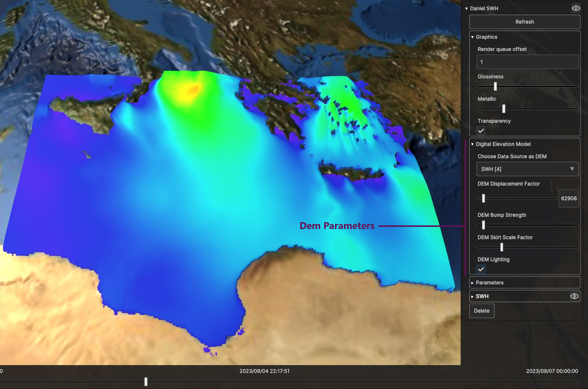
Task: Click the Render queue offset input field
Action: coord(527,62)
